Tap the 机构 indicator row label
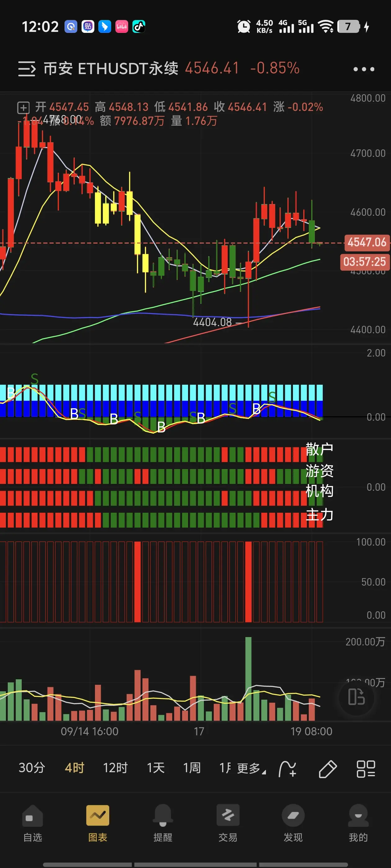 click(x=319, y=491)
